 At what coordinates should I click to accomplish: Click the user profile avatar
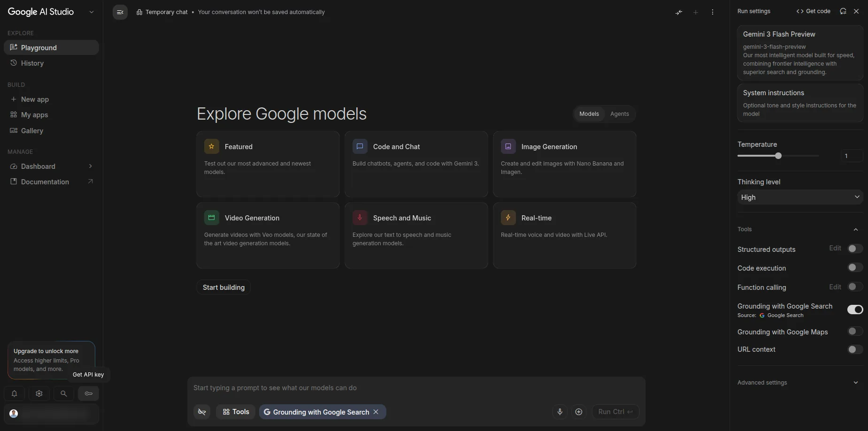tap(14, 414)
